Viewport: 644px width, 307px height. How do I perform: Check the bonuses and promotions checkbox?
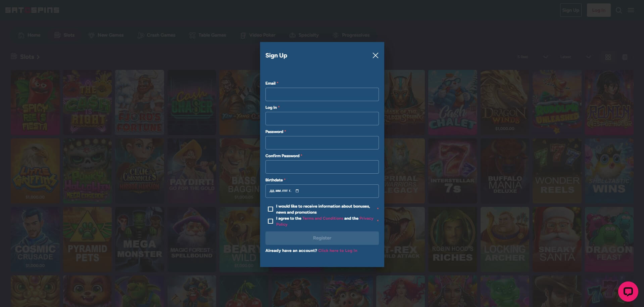point(270,209)
